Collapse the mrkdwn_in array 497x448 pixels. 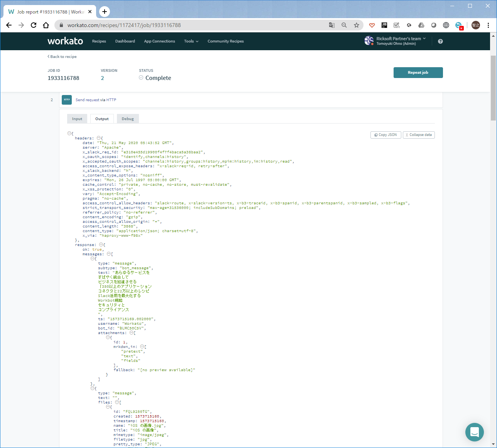(142, 346)
